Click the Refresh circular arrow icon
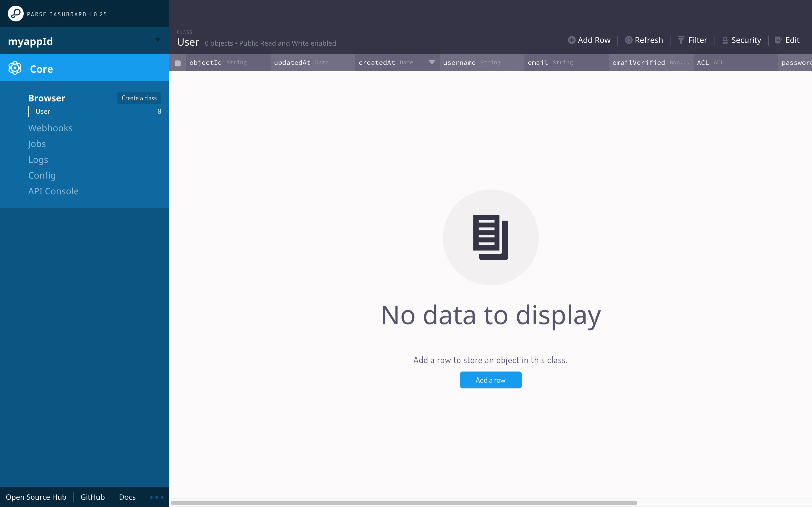The width and height of the screenshot is (812, 507). (x=628, y=40)
